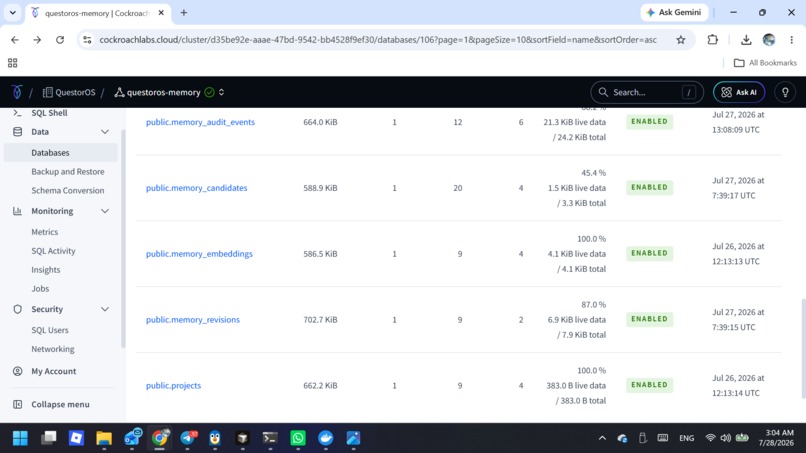806x453 pixels.
Task: Click the site information icon in address bar
Action: [x=87, y=40]
